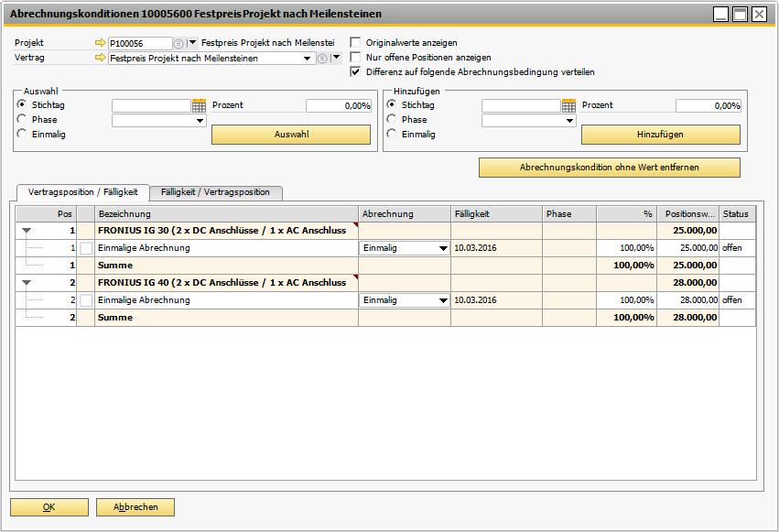Switch to Fälligkeit / Vertragsposition tab
This screenshot has height=532, width=779.
(215, 192)
